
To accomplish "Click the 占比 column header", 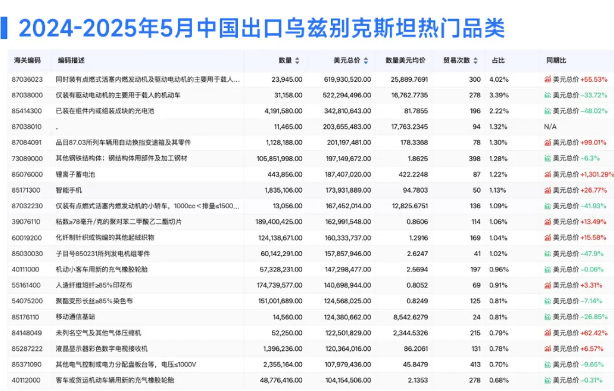I will pos(498,60).
